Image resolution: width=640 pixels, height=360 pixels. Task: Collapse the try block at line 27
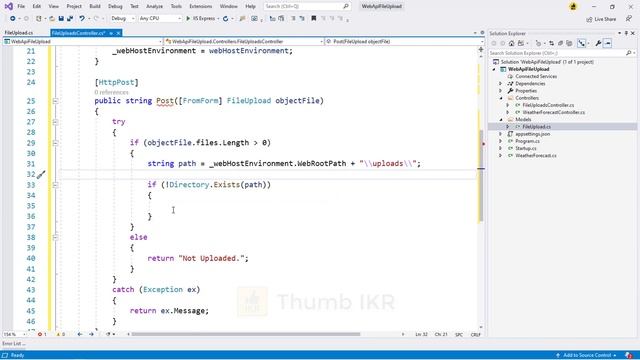click(55, 122)
